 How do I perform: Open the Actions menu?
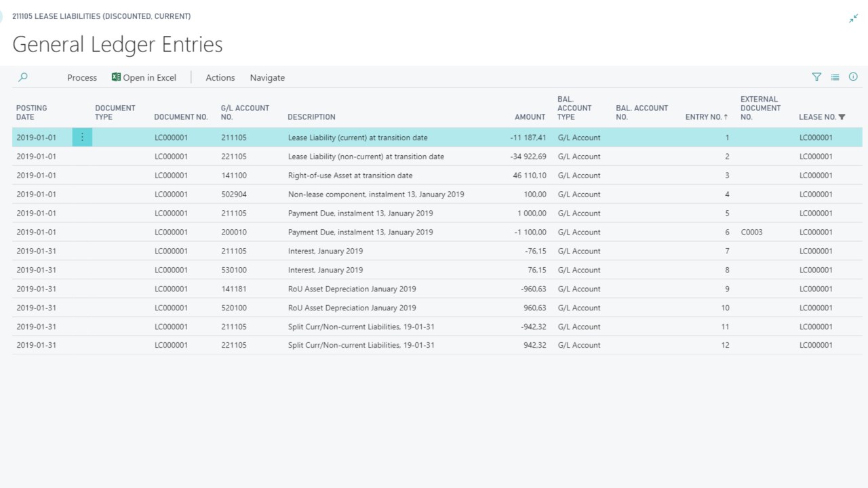pyautogui.click(x=220, y=78)
